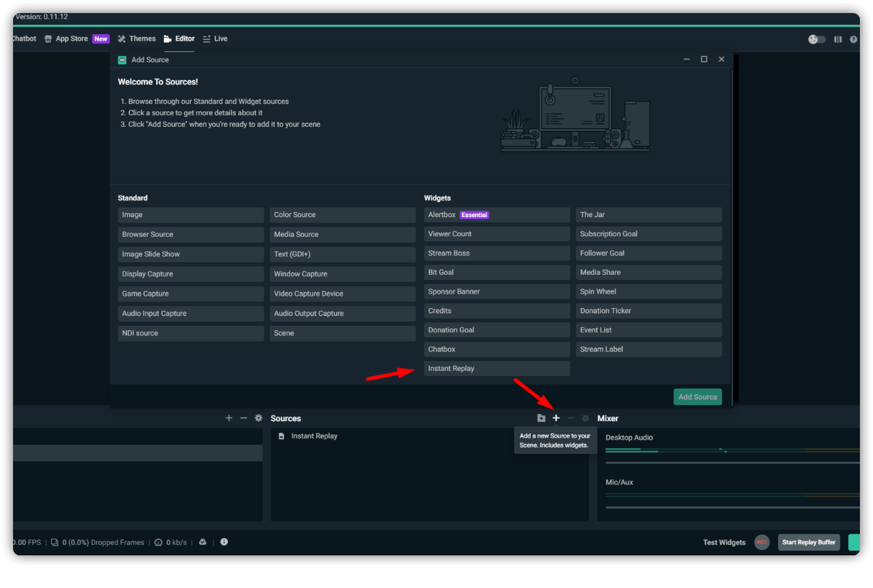Choose the Alertbox widget source

pyautogui.click(x=497, y=215)
